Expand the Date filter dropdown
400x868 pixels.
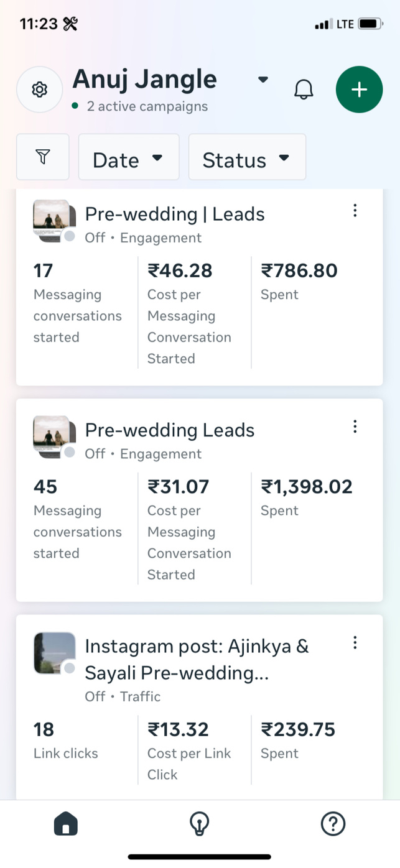pos(128,158)
